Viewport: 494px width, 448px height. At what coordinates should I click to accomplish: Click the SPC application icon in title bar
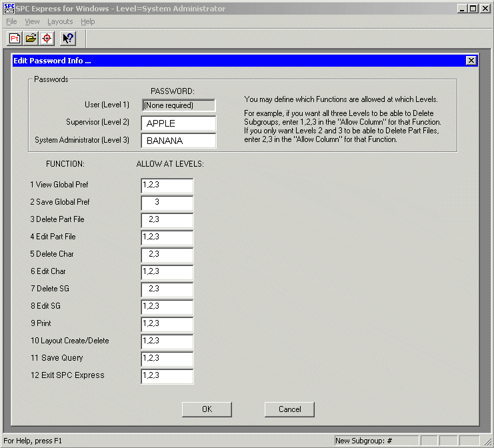click(9, 9)
